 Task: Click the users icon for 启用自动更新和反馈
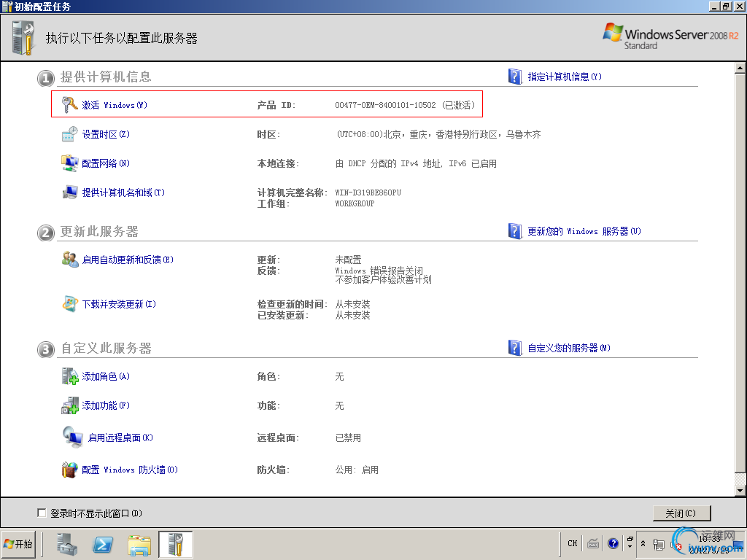(x=69, y=260)
